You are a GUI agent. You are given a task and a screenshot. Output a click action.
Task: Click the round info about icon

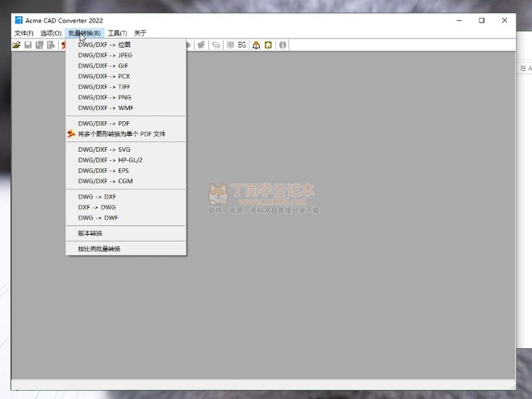click(x=283, y=44)
